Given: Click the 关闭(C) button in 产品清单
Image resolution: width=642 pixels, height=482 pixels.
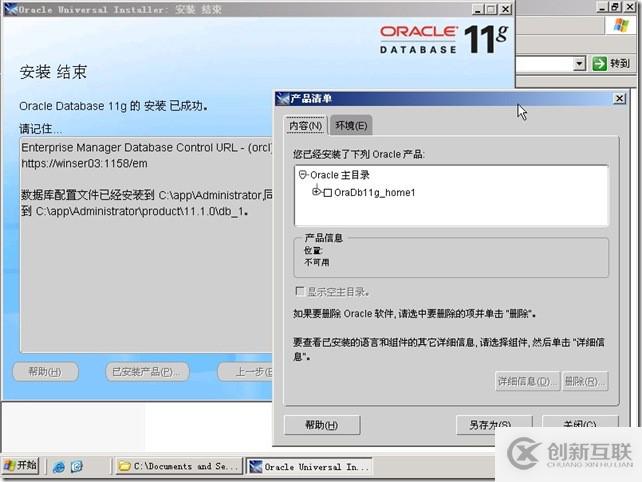Looking at the screenshot, I should [x=580, y=422].
